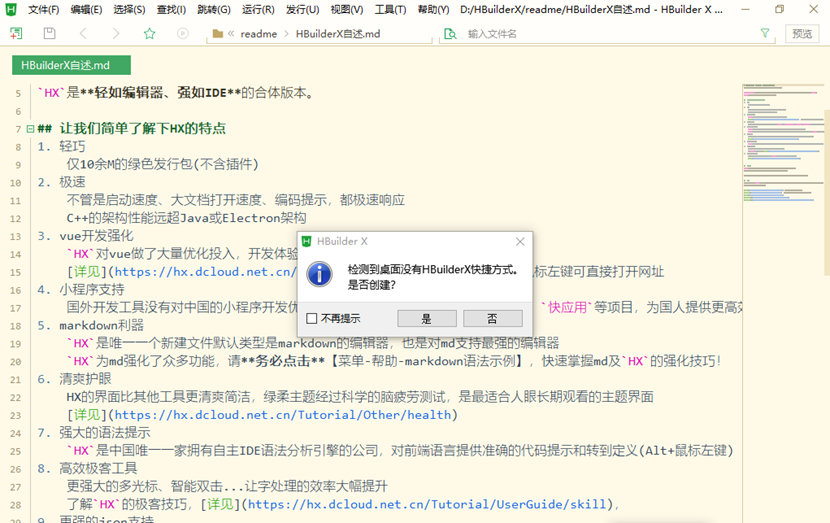Click line number 22 in gutter
Viewport: 830px width, 523px height.
pyautogui.click(x=15, y=398)
